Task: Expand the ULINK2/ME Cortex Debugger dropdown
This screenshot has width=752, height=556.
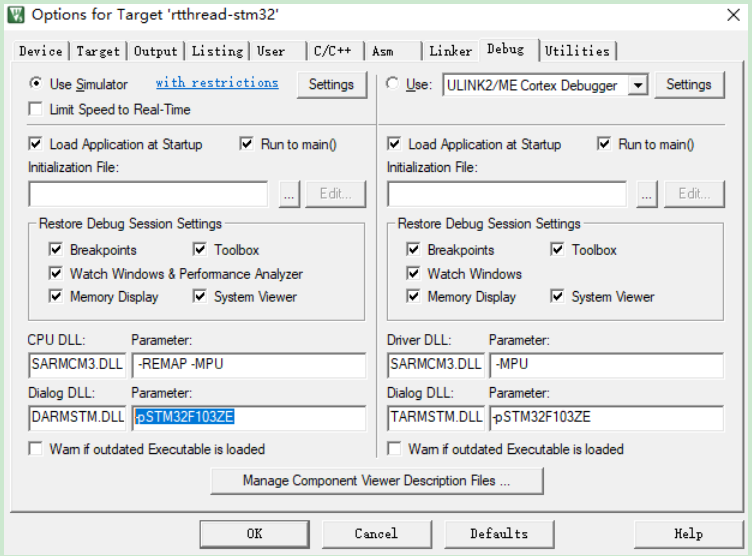Action: click(638, 85)
